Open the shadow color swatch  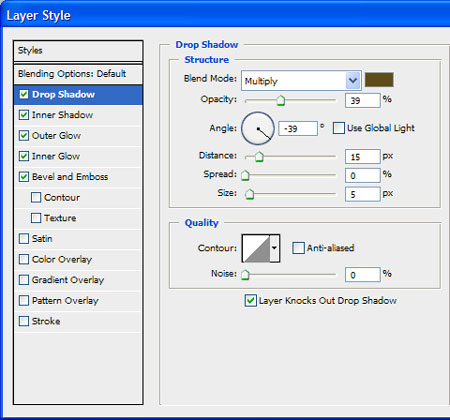(379, 80)
